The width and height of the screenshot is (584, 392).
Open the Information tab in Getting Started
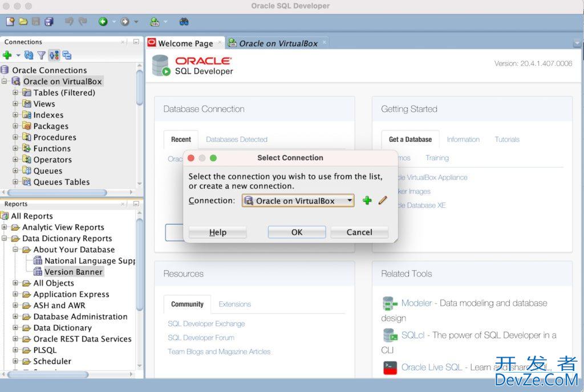click(x=463, y=140)
